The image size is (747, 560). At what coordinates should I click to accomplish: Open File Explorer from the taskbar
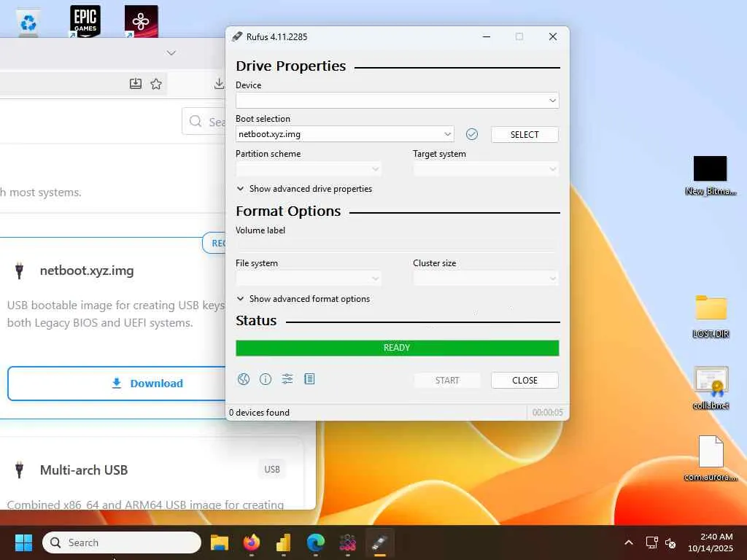[x=220, y=542]
